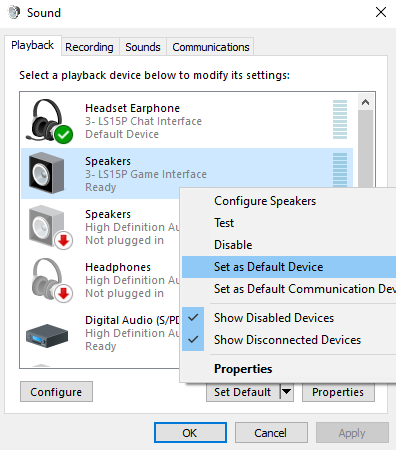Open the Set Default dropdown arrow

[x=286, y=392]
